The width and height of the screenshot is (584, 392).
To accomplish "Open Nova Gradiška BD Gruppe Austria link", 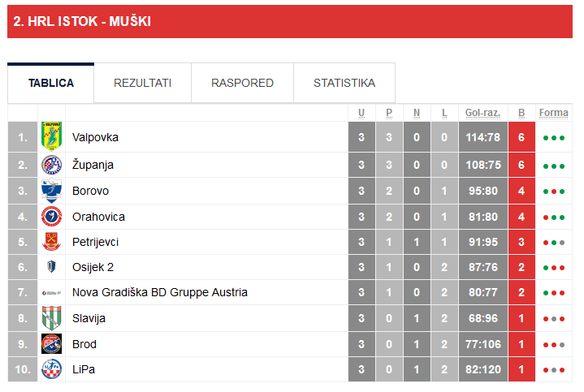I will pos(160,292).
